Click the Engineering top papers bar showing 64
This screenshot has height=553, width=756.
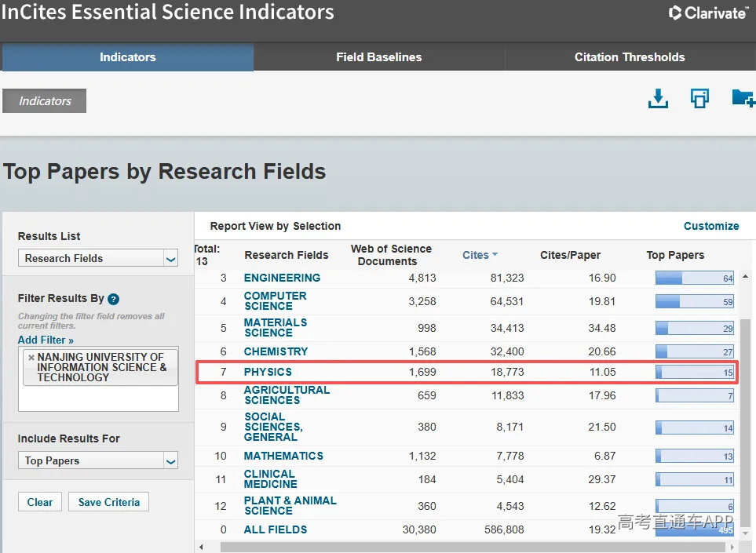(x=695, y=278)
